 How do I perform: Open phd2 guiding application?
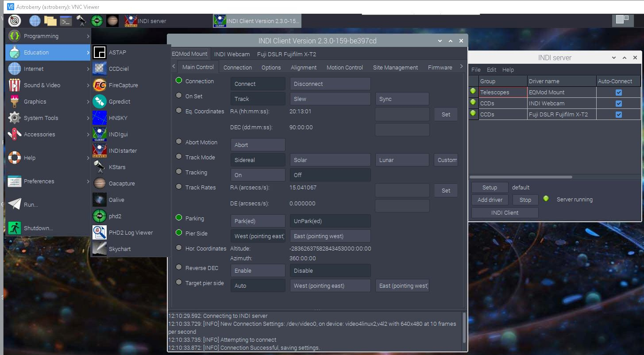click(131, 216)
